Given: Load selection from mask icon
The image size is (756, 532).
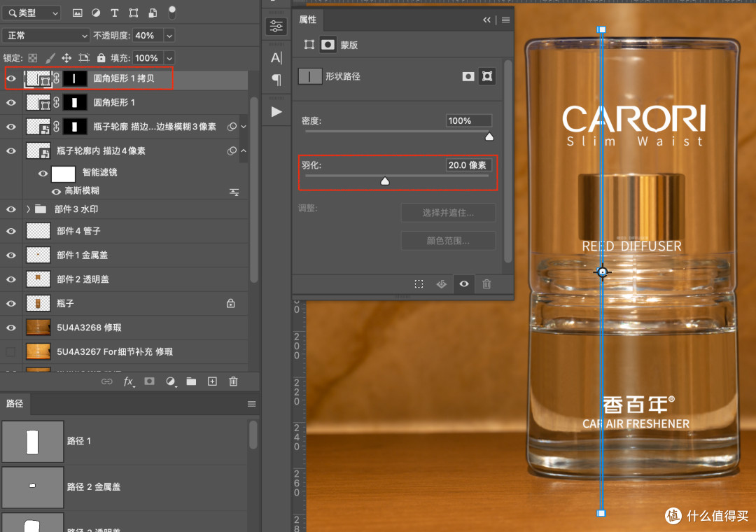Looking at the screenshot, I should coord(419,284).
